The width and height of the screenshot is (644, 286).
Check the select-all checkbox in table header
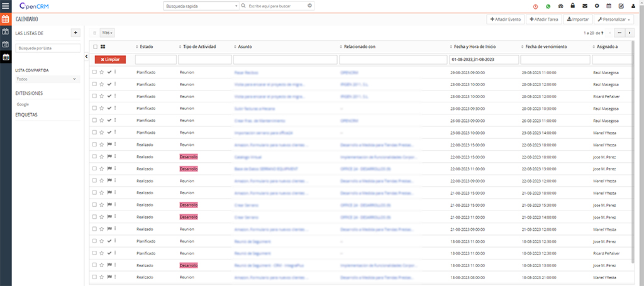coord(95,47)
